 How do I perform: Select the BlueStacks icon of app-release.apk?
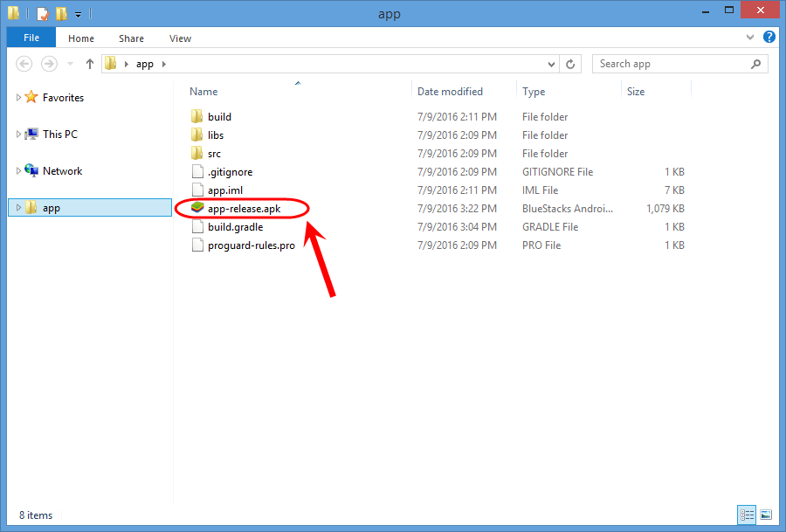pyautogui.click(x=197, y=207)
